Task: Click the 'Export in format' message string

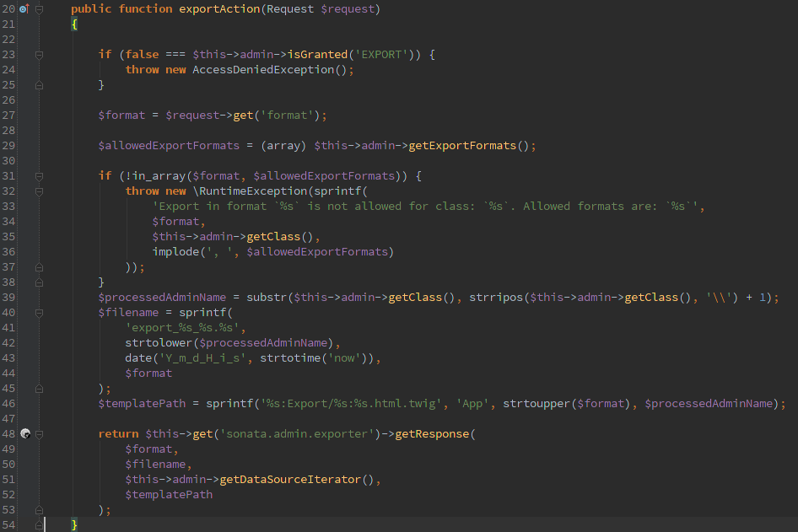Action: 425,206
